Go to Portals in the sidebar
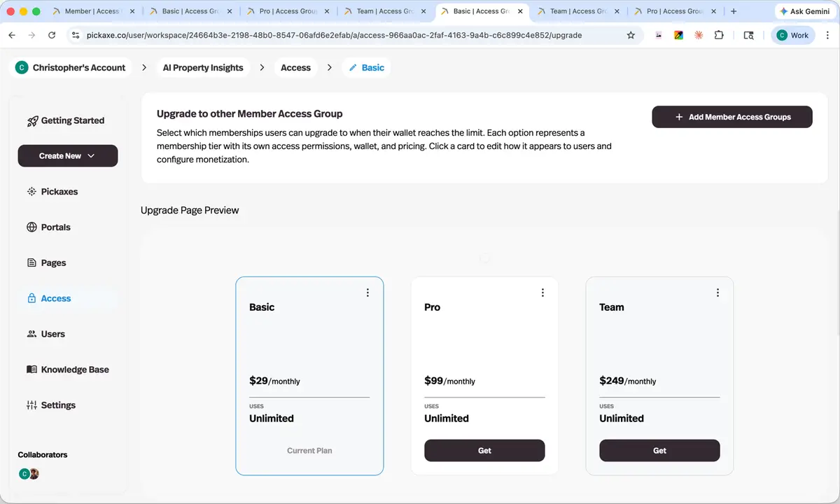 (x=49, y=227)
